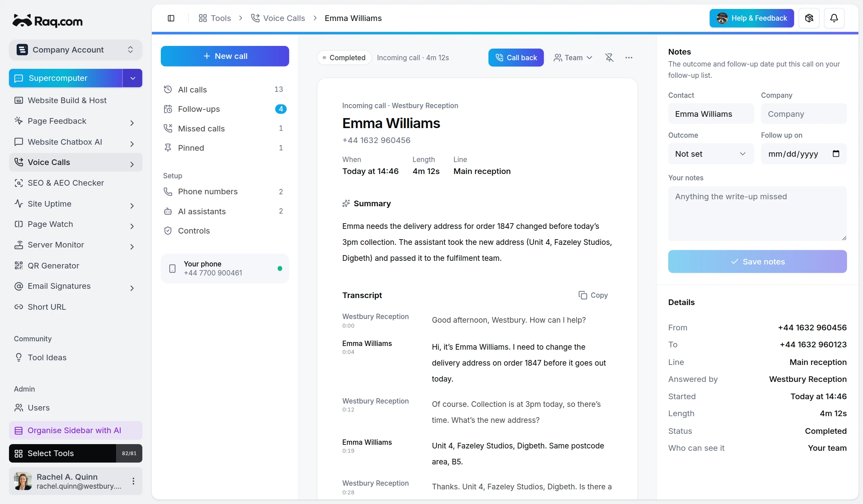
Task: Click the Your notes text area
Action: 757,214
